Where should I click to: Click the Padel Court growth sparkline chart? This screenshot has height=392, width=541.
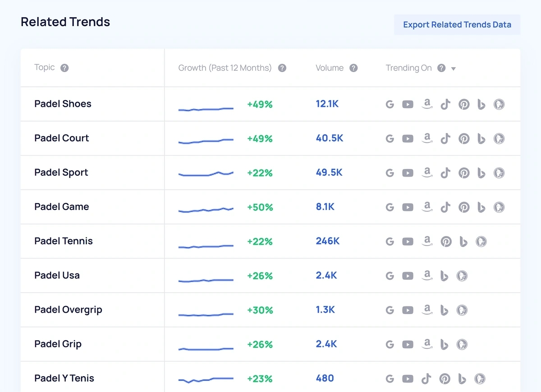pyautogui.click(x=206, y=141)
